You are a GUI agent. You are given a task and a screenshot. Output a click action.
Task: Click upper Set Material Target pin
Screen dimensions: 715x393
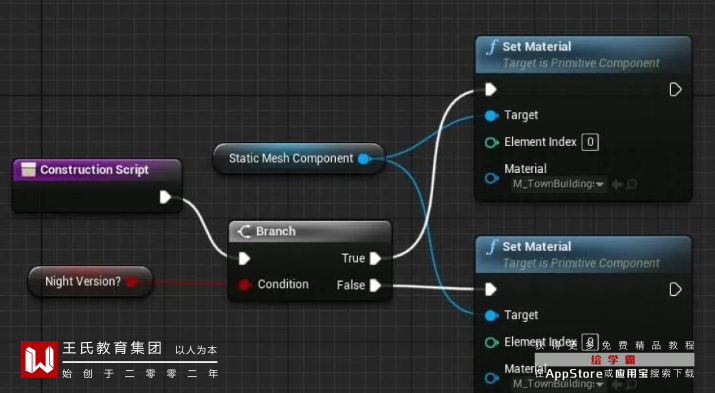click(x=491, y=116)
